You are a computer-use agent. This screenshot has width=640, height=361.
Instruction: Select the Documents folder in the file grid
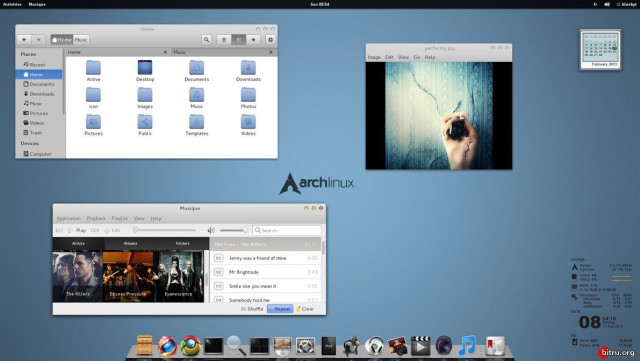click(197, 71)
